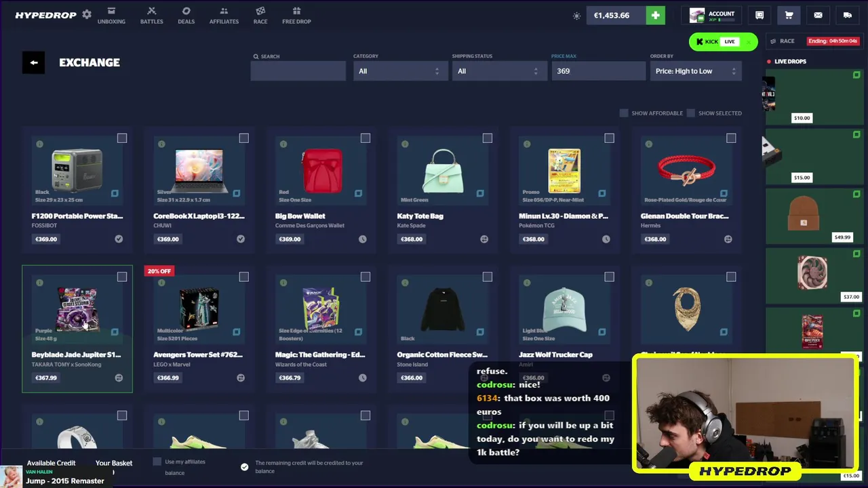This screenshot has width=868, height=488.
Task: Go to Unboxing section
Action: [111, 16]
